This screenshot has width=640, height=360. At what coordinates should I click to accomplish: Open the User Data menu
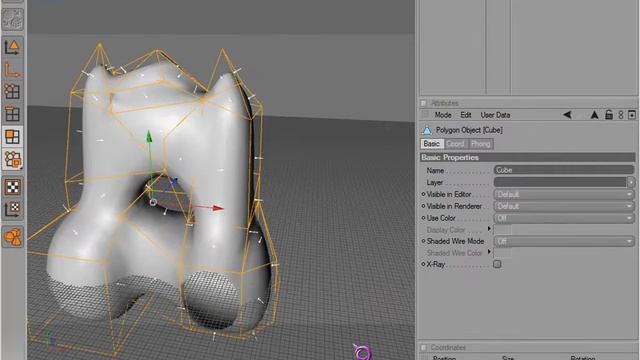[495, 115]
